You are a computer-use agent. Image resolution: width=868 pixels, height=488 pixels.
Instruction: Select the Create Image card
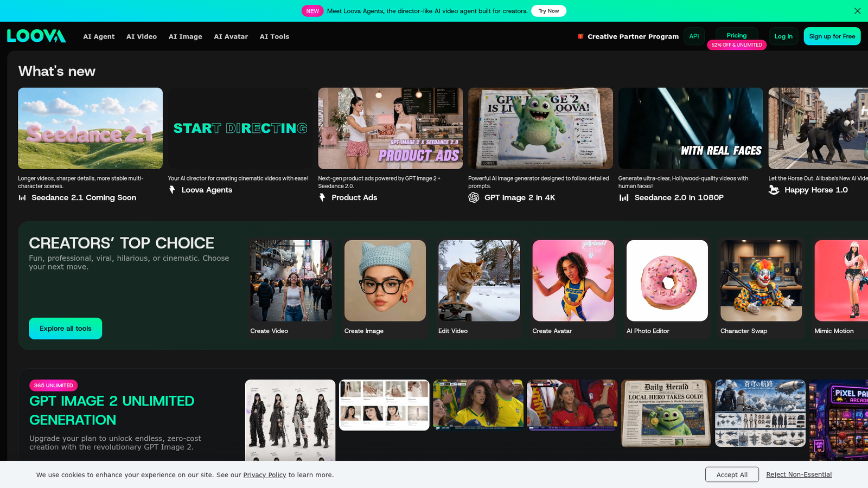385,288
